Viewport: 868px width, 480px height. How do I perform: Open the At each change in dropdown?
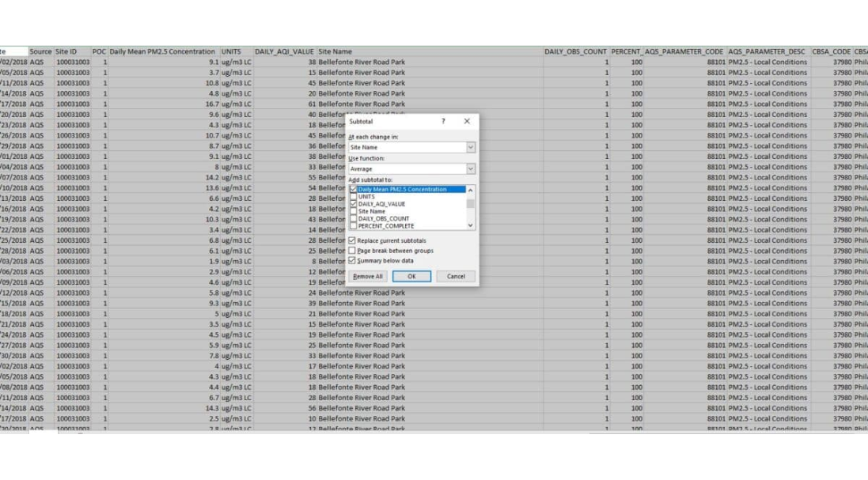[471, 147]
